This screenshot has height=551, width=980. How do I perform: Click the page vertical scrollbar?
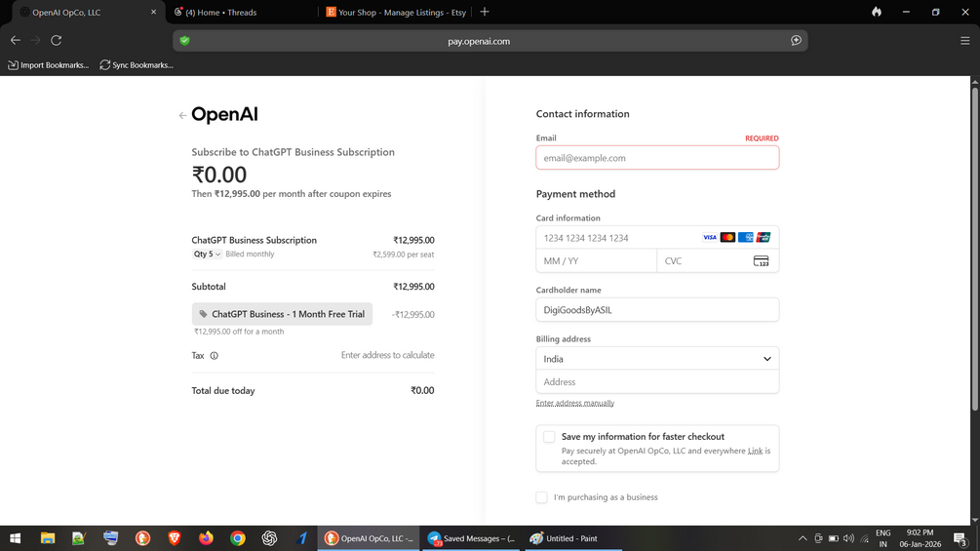(x=974, y=250)
